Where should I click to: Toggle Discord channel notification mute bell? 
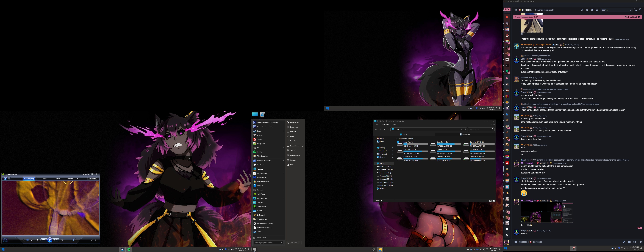click(587, 10)
